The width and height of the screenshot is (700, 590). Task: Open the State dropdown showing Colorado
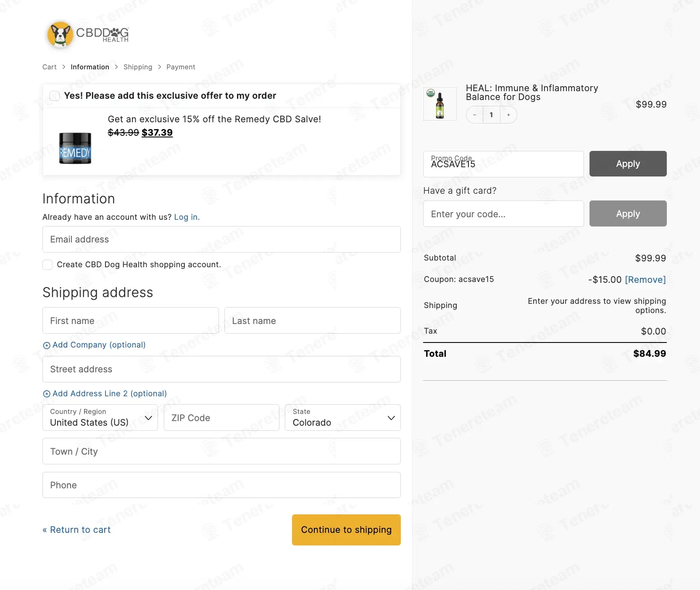343,418
